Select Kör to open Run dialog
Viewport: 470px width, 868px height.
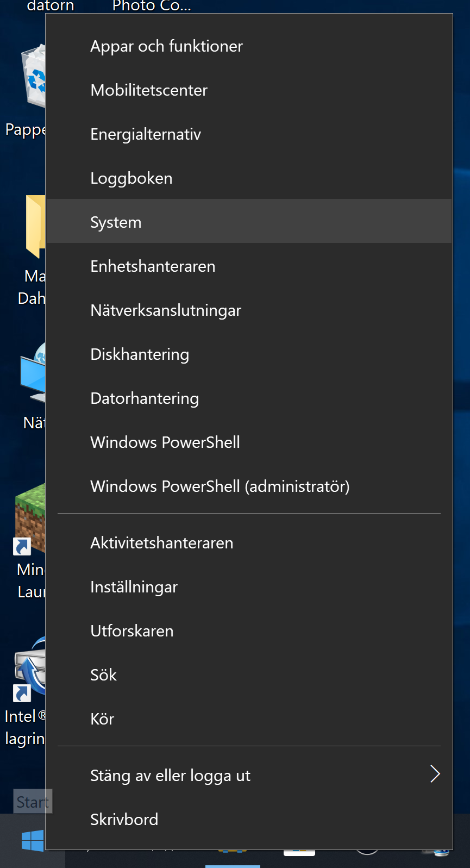tap(249, 719)
